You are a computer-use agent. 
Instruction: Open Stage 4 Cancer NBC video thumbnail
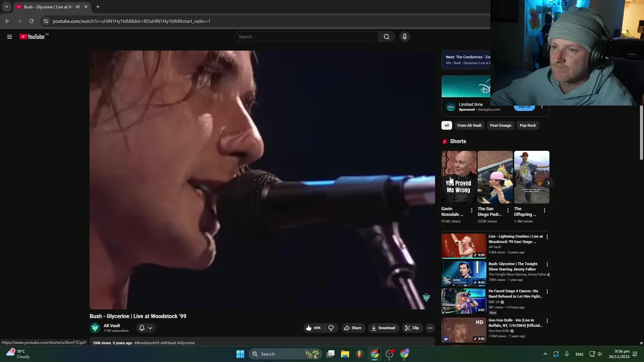pyautogui.click(x=464, y=301)
